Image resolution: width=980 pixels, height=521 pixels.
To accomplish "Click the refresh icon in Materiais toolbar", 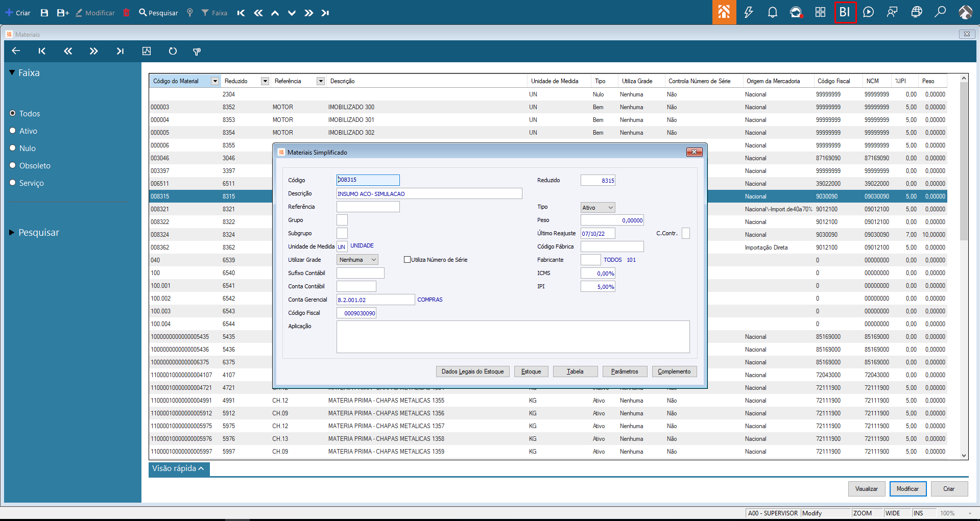I will [x=173, y=51].
